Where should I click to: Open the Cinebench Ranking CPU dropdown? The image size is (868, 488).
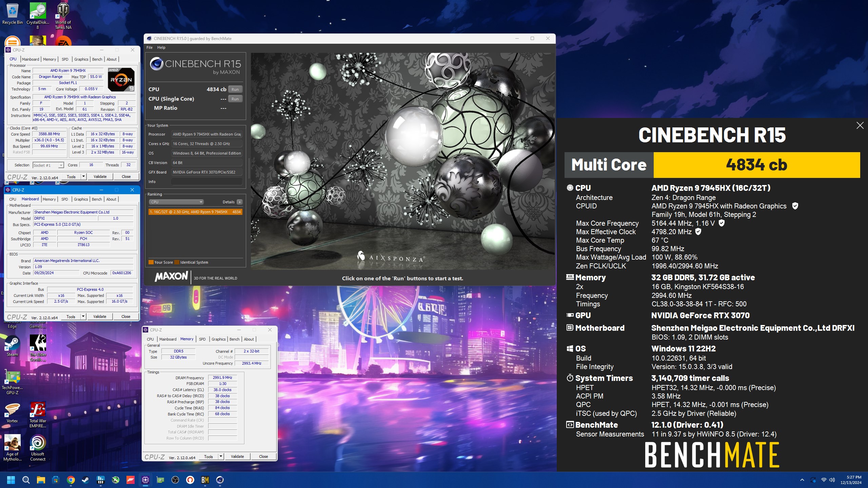[176, 202]
